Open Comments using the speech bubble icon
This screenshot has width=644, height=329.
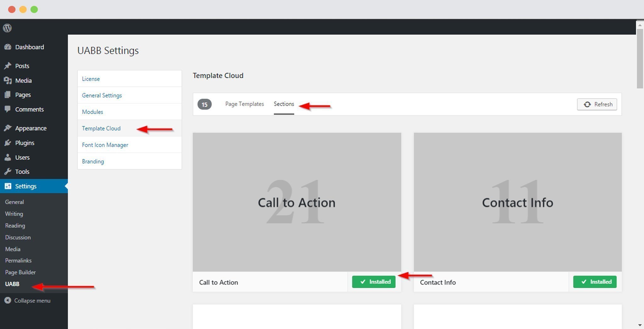(8, 109)
